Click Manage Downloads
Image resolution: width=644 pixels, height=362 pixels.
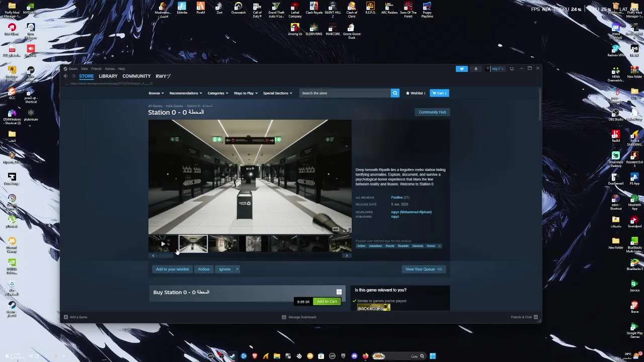click(x=299, y=317)
